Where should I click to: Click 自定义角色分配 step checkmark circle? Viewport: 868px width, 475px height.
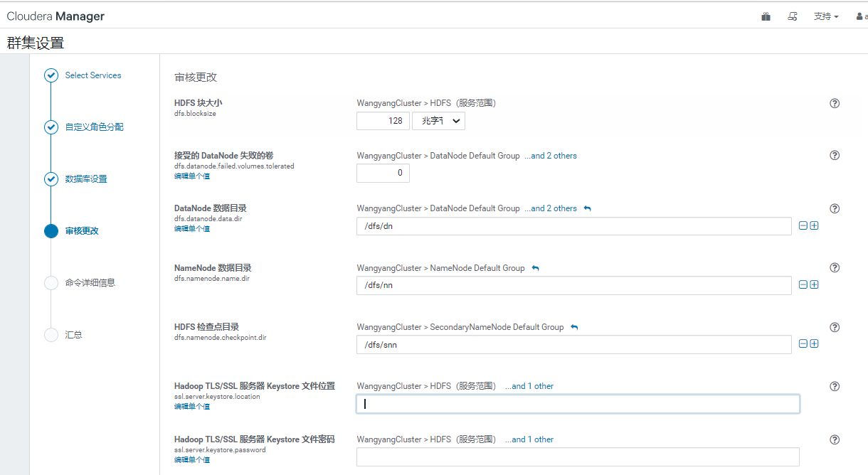coord(51,127)
